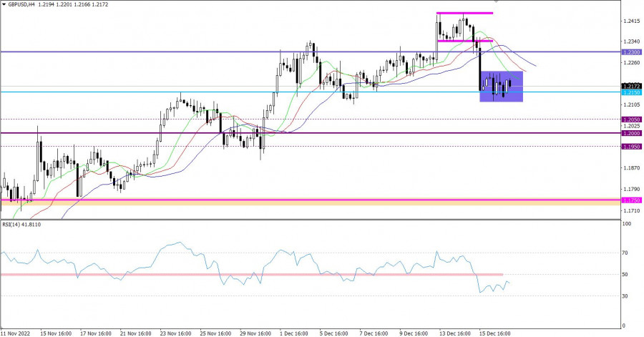Select the cyan 1.2150 price label

tap(630, 92)
